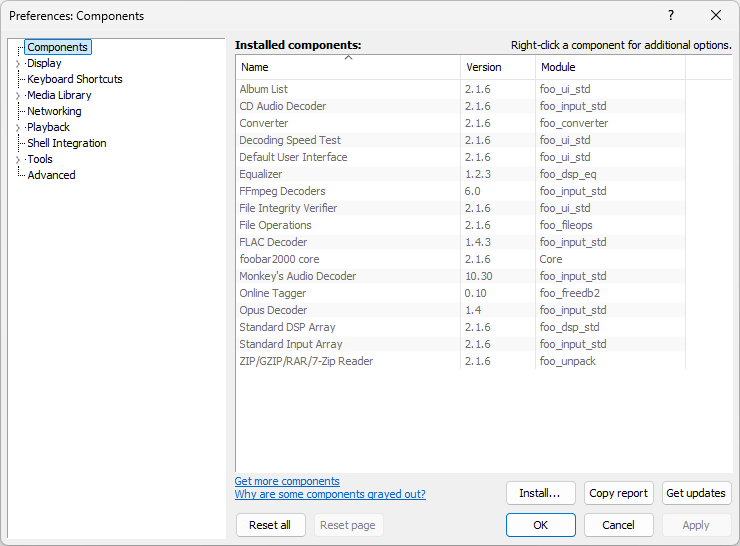Select Keyboard Shortcuts in the tree
Viewport: 740px width, 546px height.
pos(75,79)
